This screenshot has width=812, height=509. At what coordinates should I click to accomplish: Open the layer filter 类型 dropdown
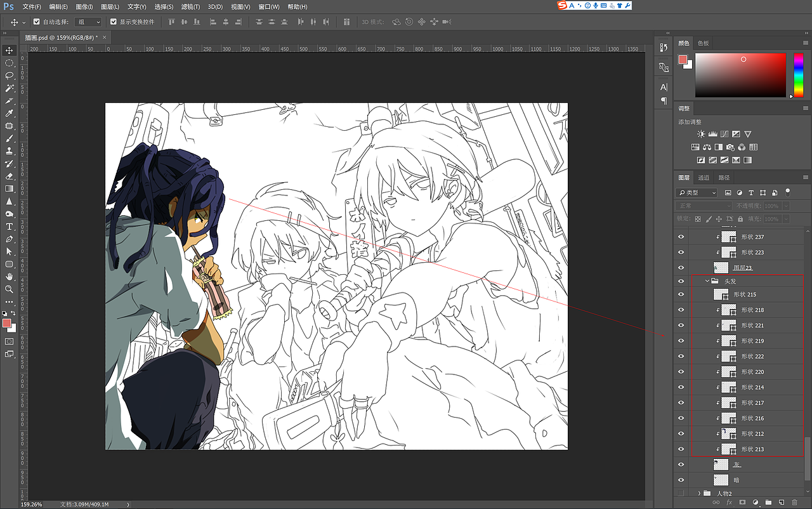tap(697, 192)
